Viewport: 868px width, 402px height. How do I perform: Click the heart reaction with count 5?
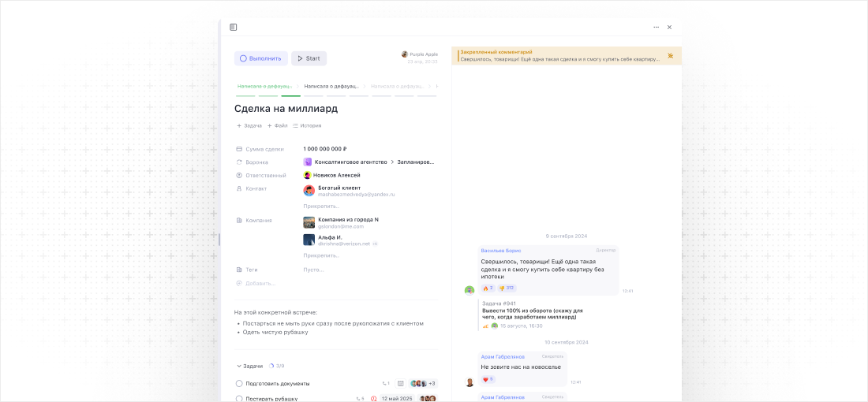pyautogui.click(x=488, y=379)
